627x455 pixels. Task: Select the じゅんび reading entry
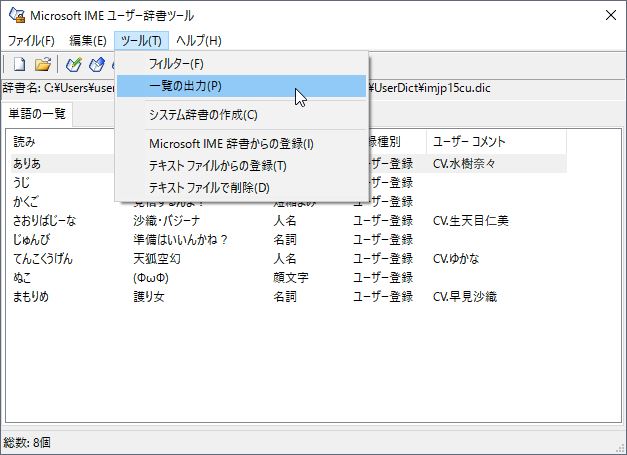[x=32, y=239]
